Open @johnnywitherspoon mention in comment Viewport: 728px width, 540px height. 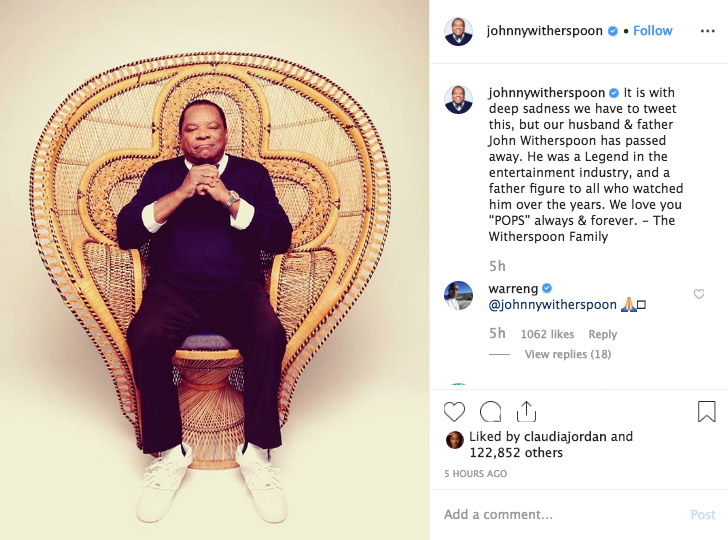tap(552, 305)
